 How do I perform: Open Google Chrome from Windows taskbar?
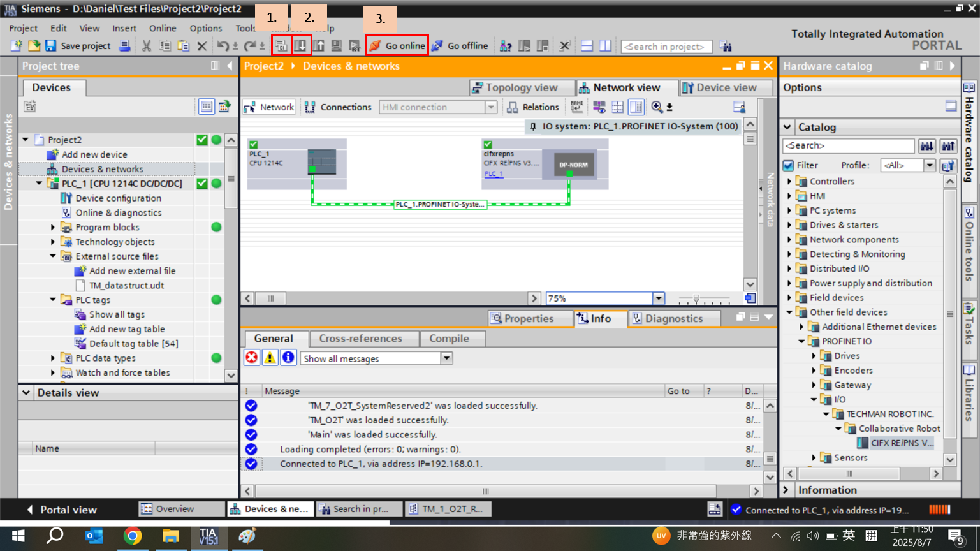point(133,536)
